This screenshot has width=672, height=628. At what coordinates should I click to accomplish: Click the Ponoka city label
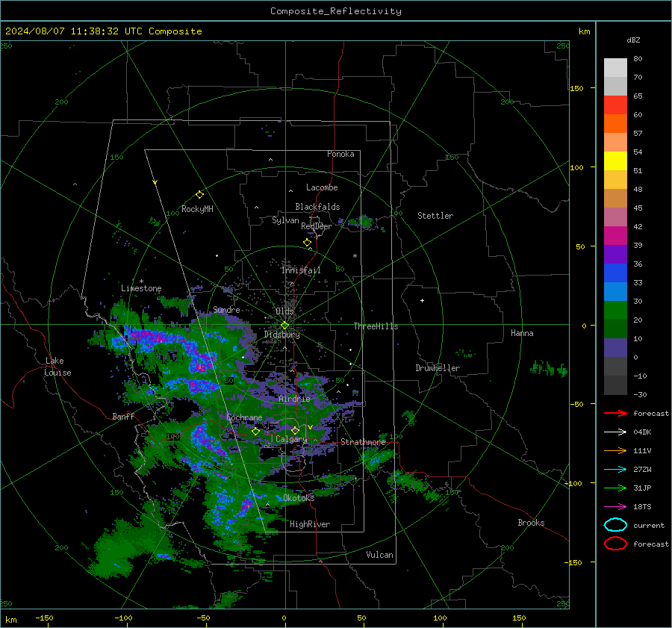coord(340,154)
